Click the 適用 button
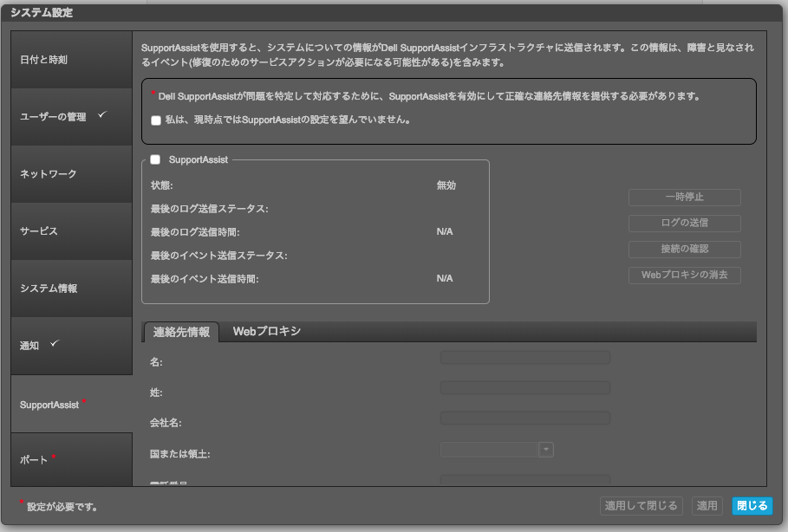788x532 pixels. pos(707,506)
